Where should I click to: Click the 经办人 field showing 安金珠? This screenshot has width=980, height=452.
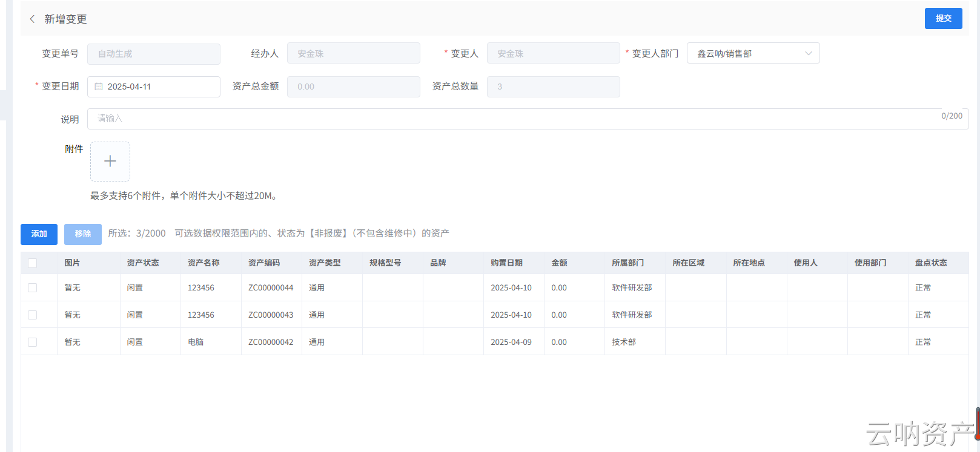point(354,54)
